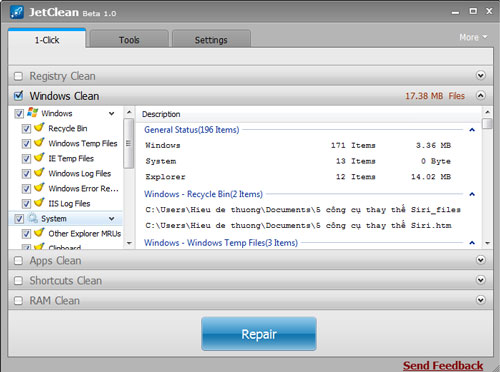The height and width of the screenshot is (372, 500).
Task: Uncheck the Recycle Bin checkbox
Action: click(x=26, y=129)
